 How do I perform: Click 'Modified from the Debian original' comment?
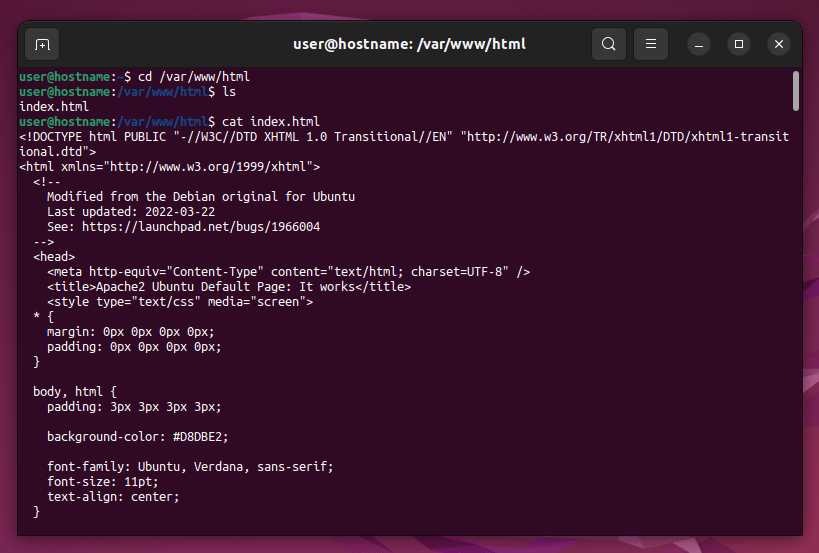201,197
